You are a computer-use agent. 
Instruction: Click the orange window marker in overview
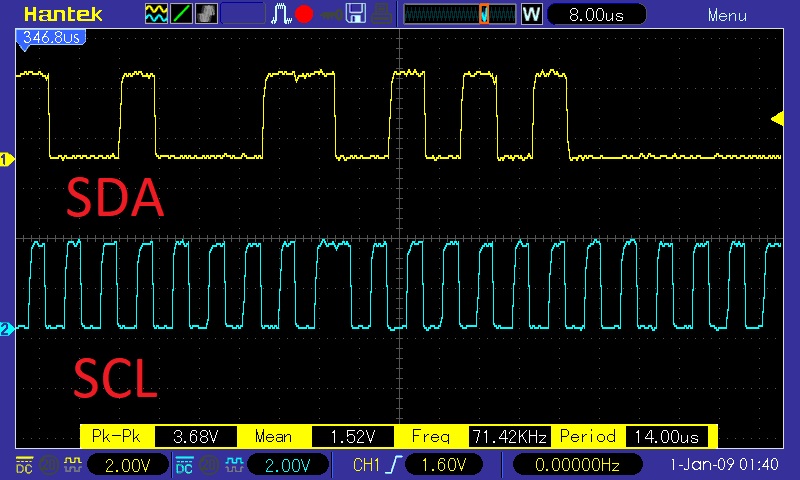pos(484,14)
